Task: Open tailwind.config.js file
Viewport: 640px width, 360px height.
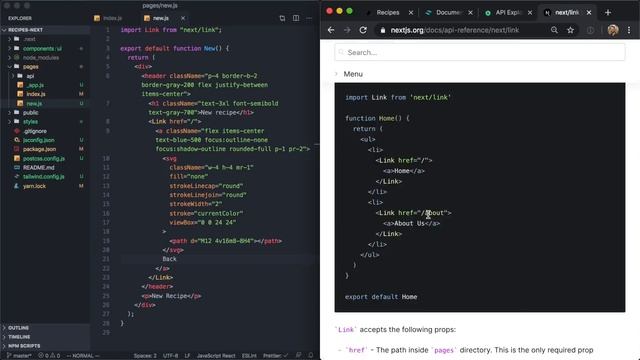Action: tap(43, 177)
